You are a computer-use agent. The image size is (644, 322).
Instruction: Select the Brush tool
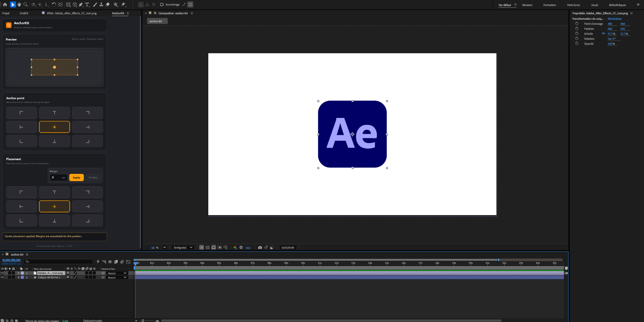point(95,5)
